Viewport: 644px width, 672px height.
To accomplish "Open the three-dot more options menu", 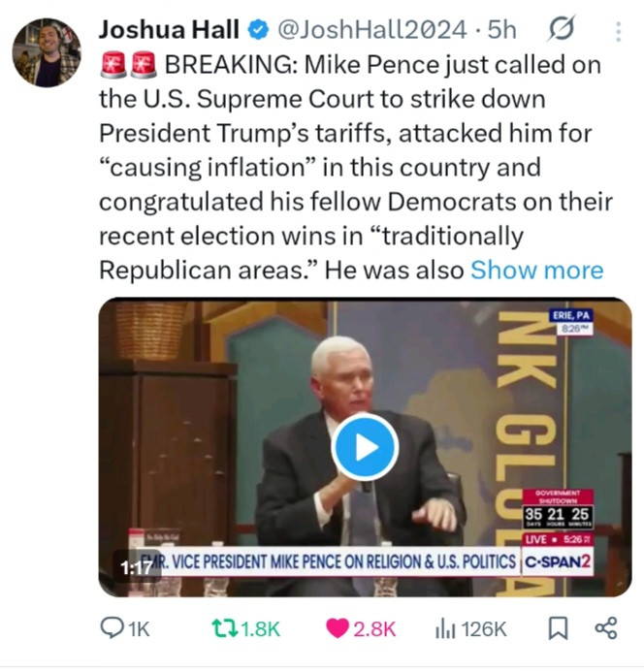I will coord(618,32).
